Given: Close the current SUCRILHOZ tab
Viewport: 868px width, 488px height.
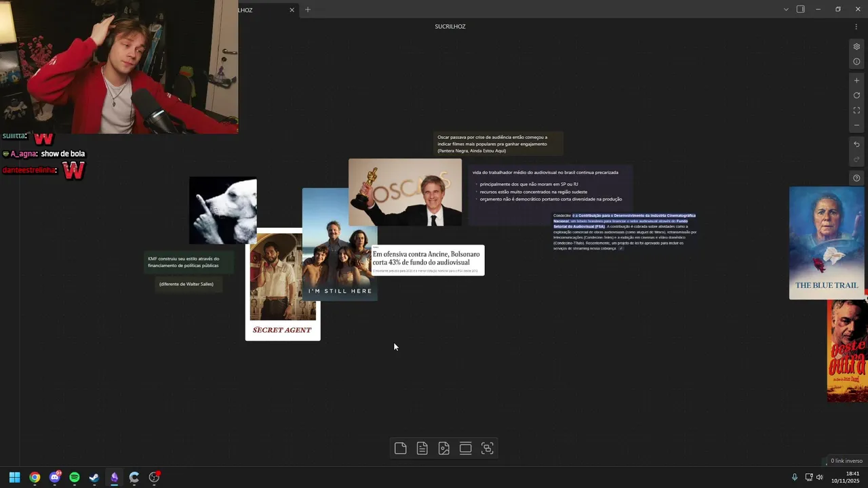Looking at the screenshot, I should coord(292,9).
